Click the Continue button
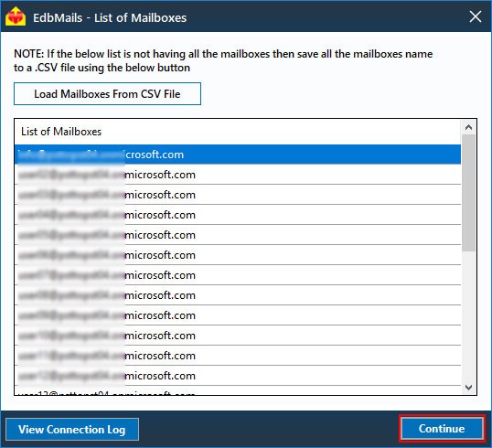Image resolution: width=492 pixels, height=448 pixels. (442, 429)
